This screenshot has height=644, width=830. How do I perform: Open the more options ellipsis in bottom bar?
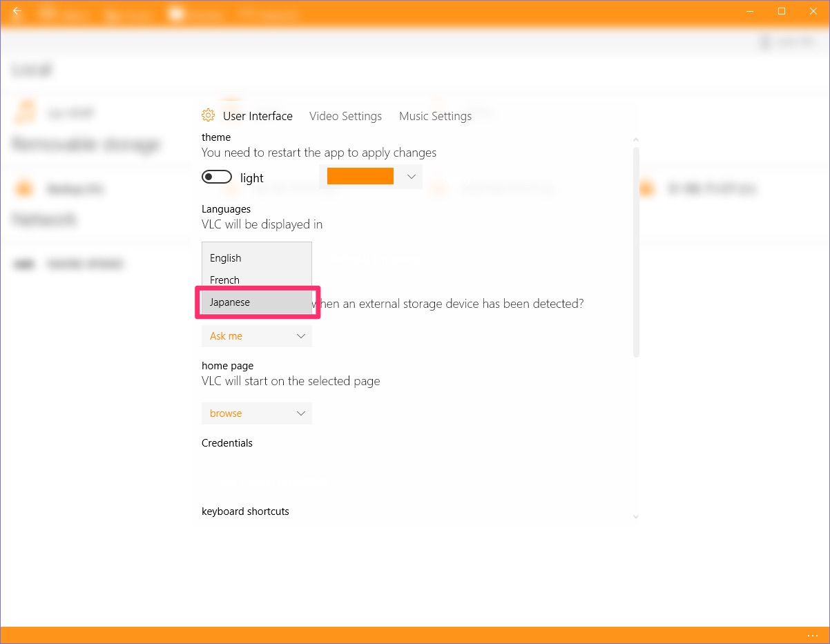tap(812, 635)
